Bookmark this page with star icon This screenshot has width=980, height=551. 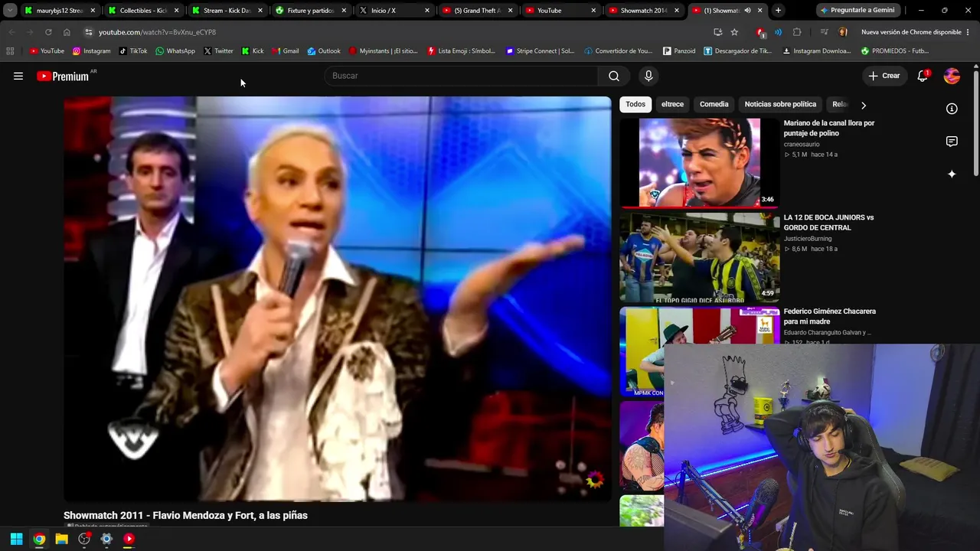(734, 32)
